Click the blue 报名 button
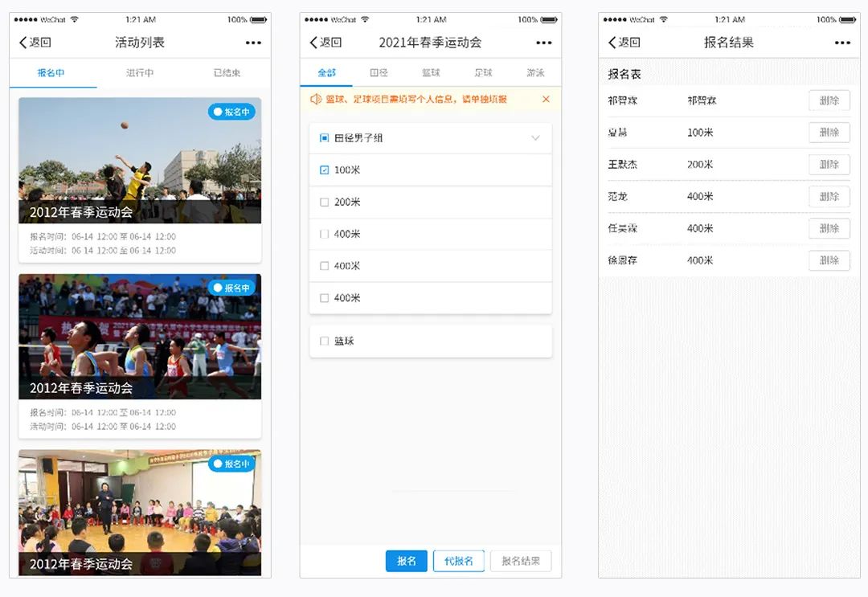Screen dimensions: 868x597 click(407, 561)
